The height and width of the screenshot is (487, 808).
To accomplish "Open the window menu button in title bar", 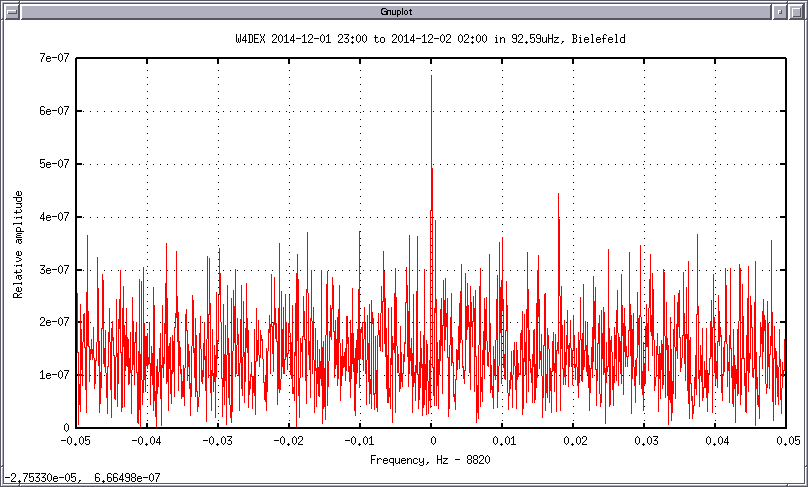I will tap(11, 11).
